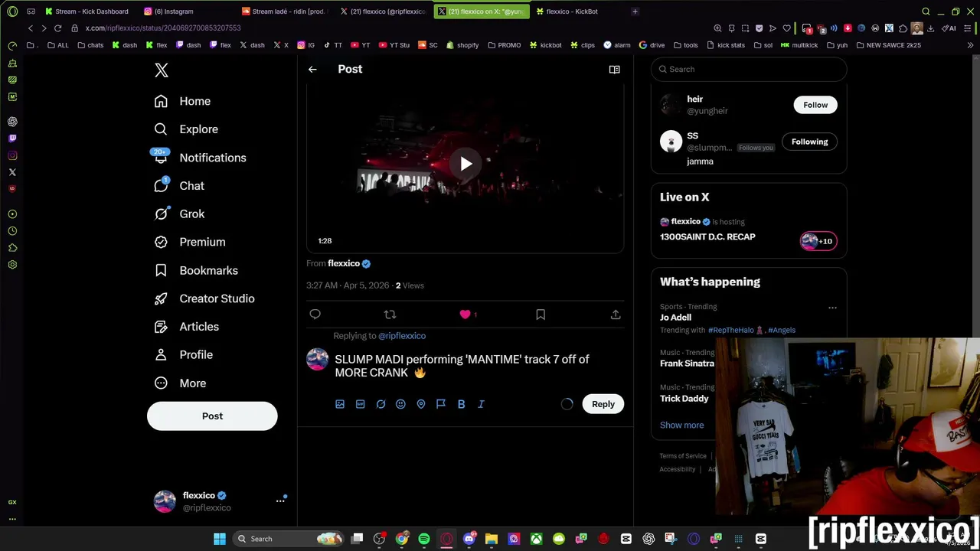980x551 pixels.
Task: Open the kick stats bookmark folder
Action: click(725, 45)
